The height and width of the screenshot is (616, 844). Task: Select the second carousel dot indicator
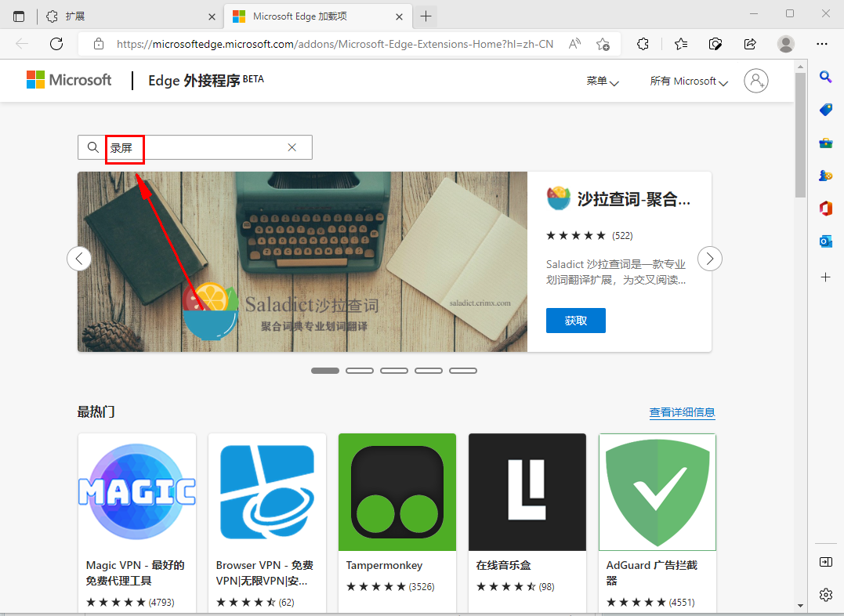pyautogui.click(x=360, y=370)
